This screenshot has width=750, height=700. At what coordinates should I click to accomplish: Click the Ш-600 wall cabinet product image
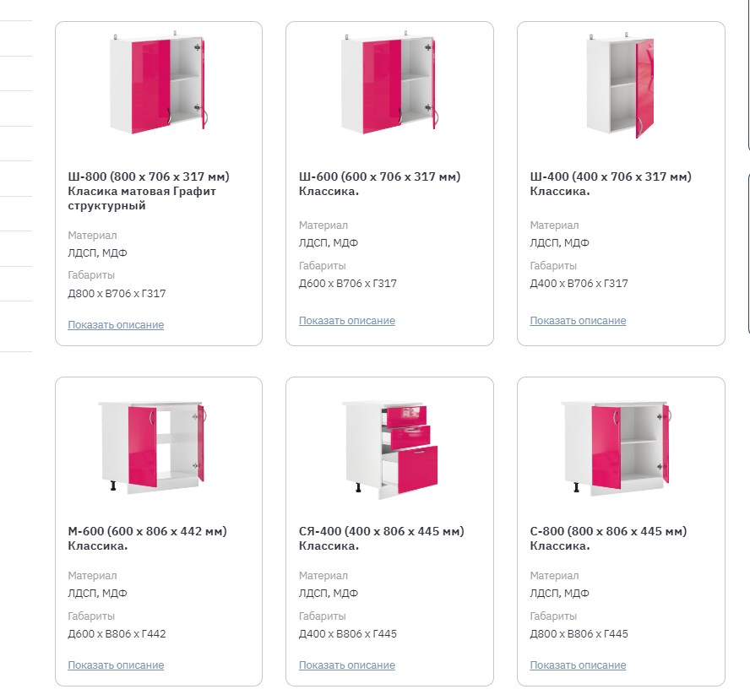click(389, 84)
